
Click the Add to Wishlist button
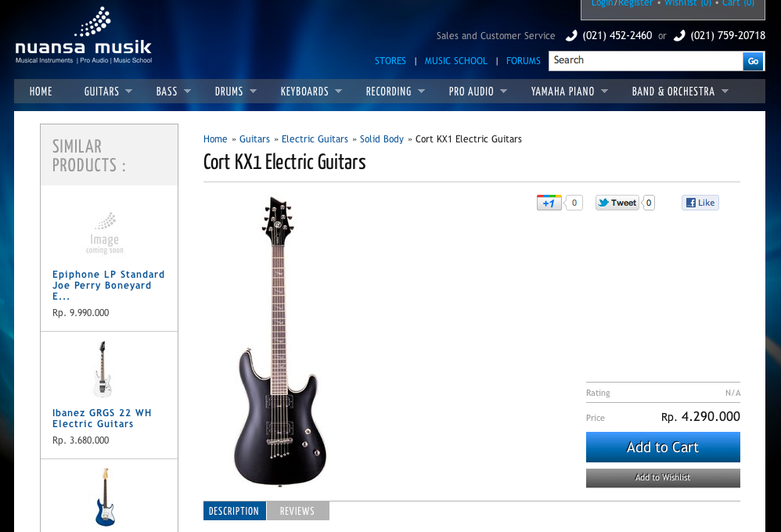663,478
